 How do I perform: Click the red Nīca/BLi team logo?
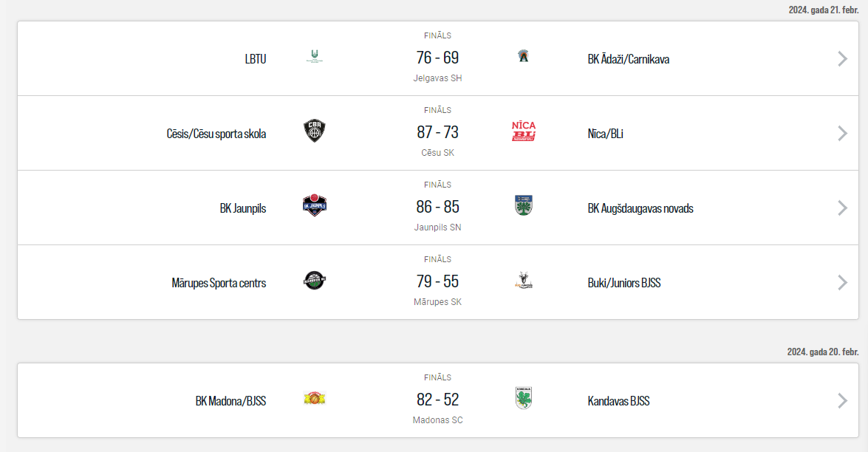tap(524, 131)
